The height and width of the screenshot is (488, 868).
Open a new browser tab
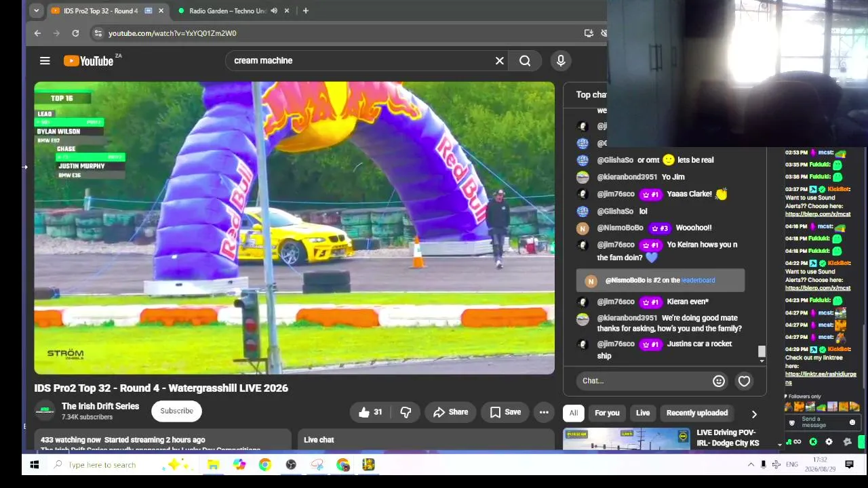click(305, 11)
